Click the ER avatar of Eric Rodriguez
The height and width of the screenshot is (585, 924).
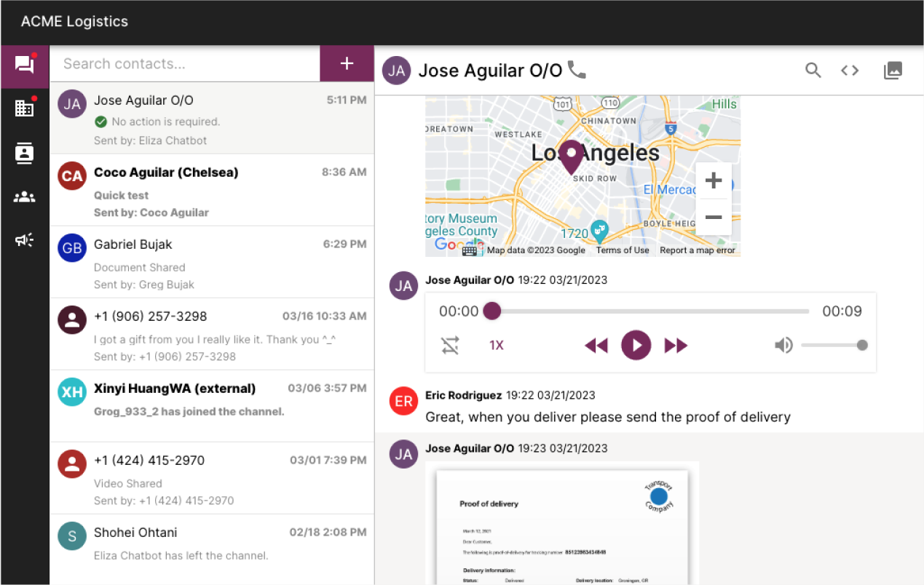coord(403,401)
